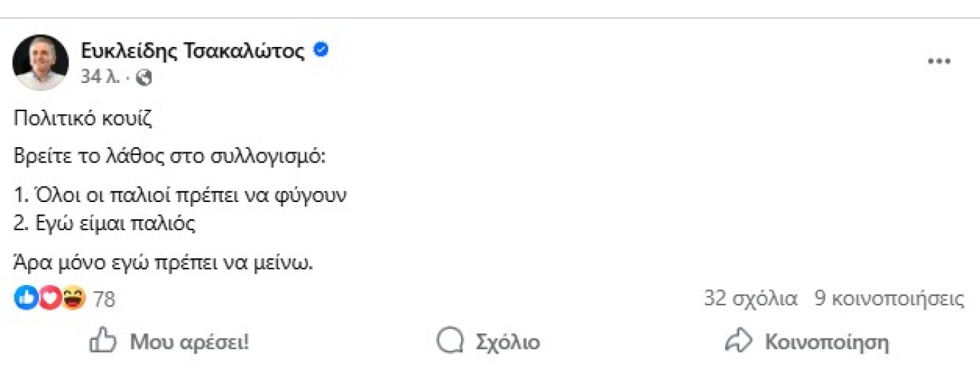Screen dimensions: 980x368
Task: View the 32 σχόλια comments
Action: (x=750, y=299)
